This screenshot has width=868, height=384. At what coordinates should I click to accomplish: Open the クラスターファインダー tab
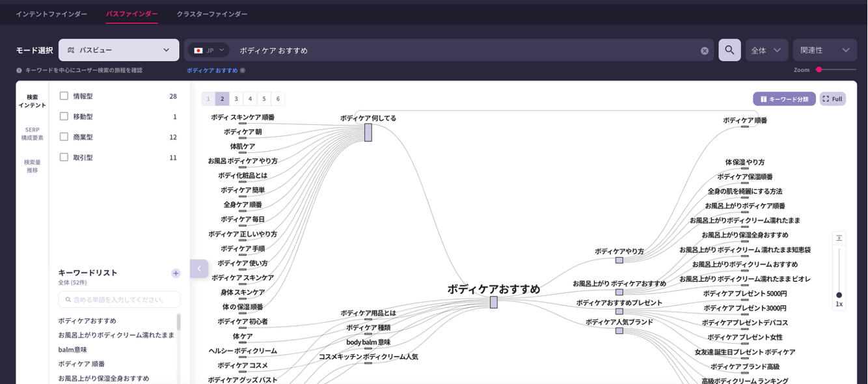click(211, 14)
